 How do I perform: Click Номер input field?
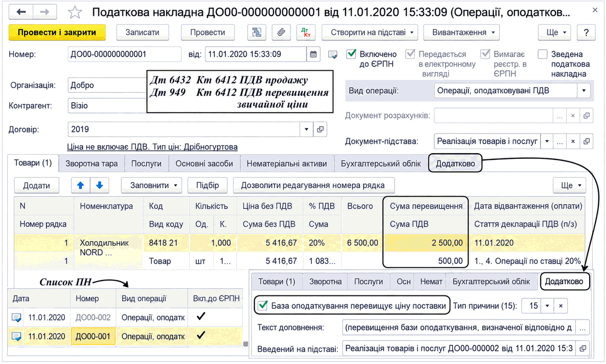tap(124, 54)
